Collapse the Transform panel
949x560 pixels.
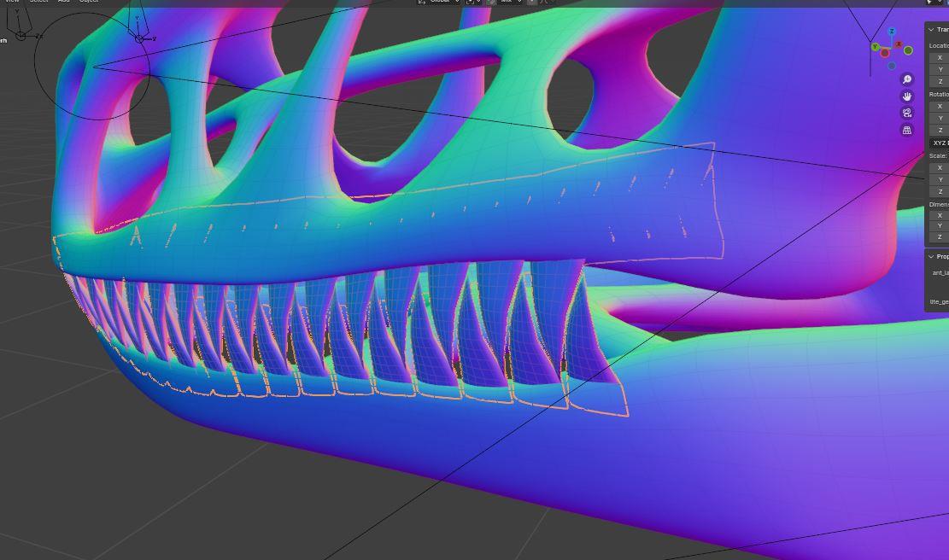931,30
